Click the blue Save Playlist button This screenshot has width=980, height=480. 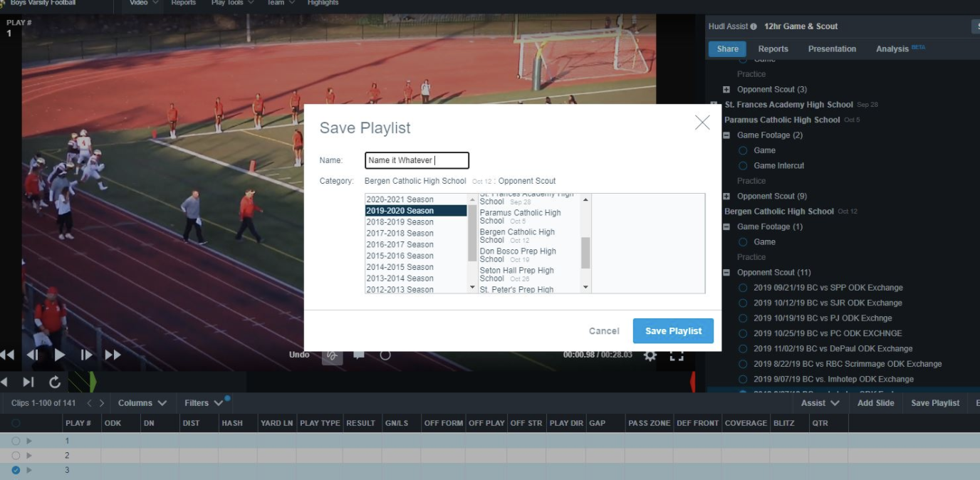(x=673, y=331)
